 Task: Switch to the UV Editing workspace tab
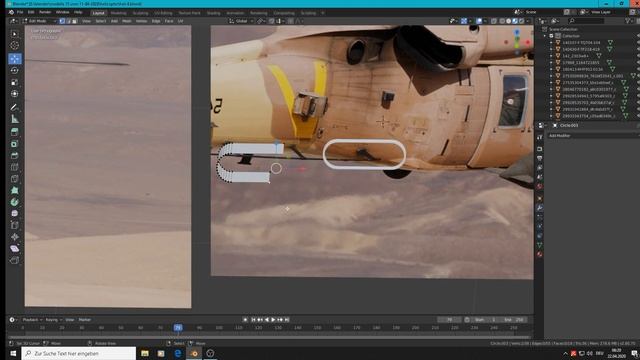tap(163, 13)
